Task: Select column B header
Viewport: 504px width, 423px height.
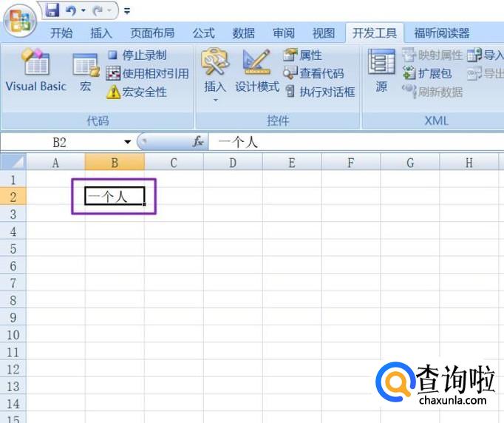Action: coord(115,163)
